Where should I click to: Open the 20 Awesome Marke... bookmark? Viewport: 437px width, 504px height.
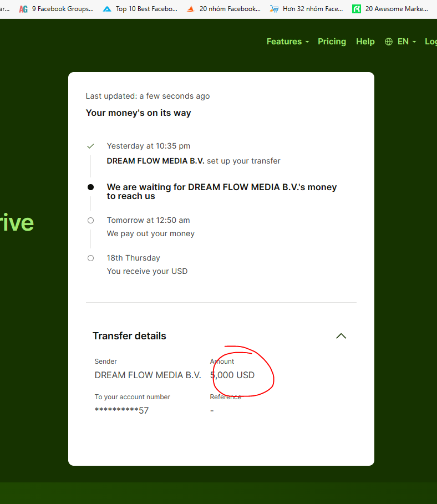click(x=390, y=9)
